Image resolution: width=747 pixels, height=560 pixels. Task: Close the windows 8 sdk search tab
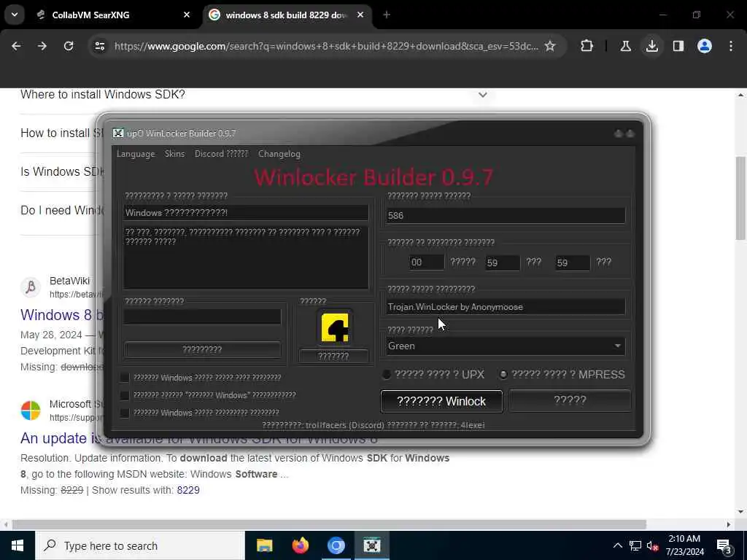(x=360, y=15)
